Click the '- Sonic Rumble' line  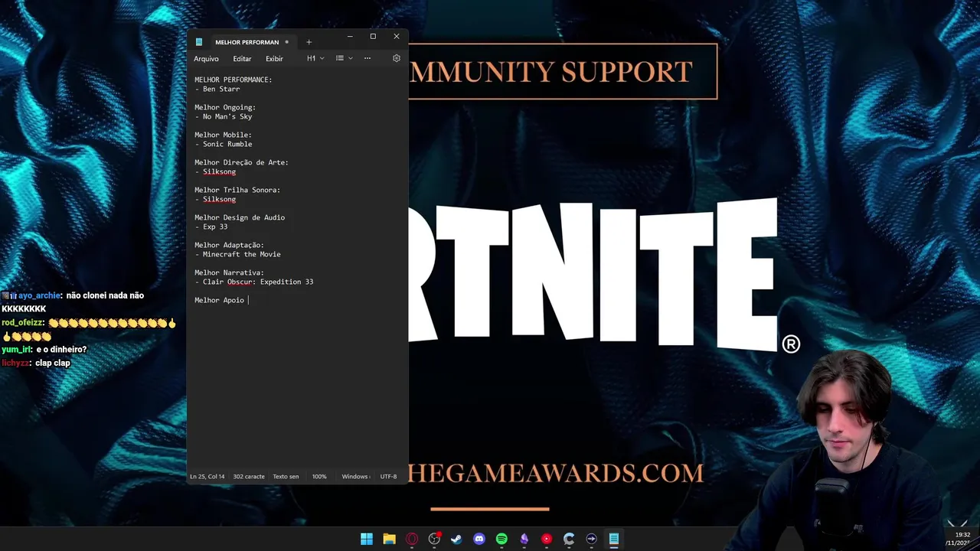[x=224, y=144]
